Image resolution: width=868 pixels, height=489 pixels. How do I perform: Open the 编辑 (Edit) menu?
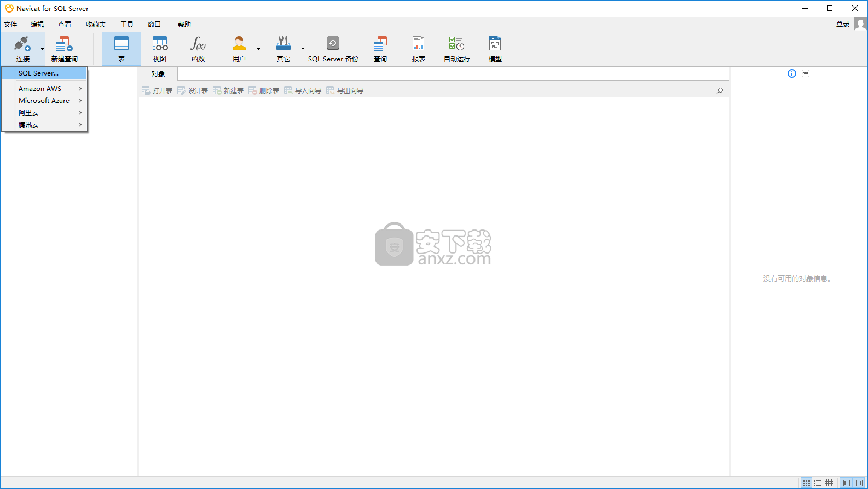click(x=37, y=24)
